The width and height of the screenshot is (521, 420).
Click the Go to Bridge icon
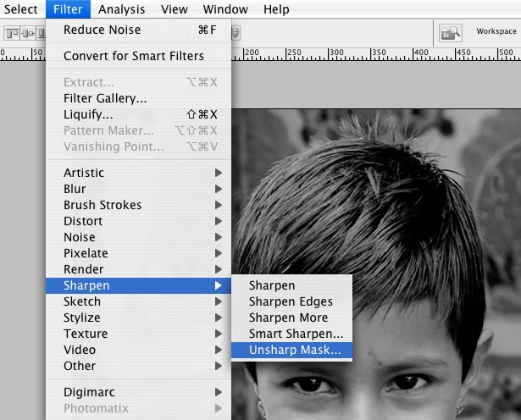coord(450,33)
